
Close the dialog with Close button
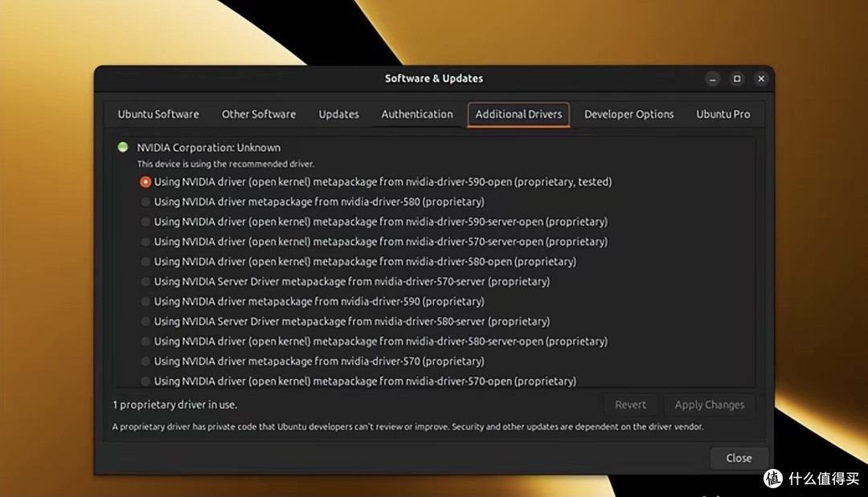pos(739,458)
